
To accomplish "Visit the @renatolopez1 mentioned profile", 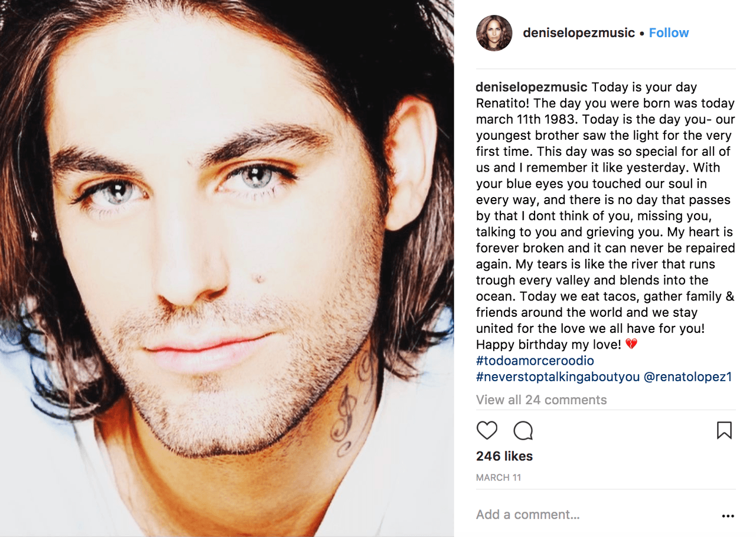I will pyautogui.click(x=687, y=376).
